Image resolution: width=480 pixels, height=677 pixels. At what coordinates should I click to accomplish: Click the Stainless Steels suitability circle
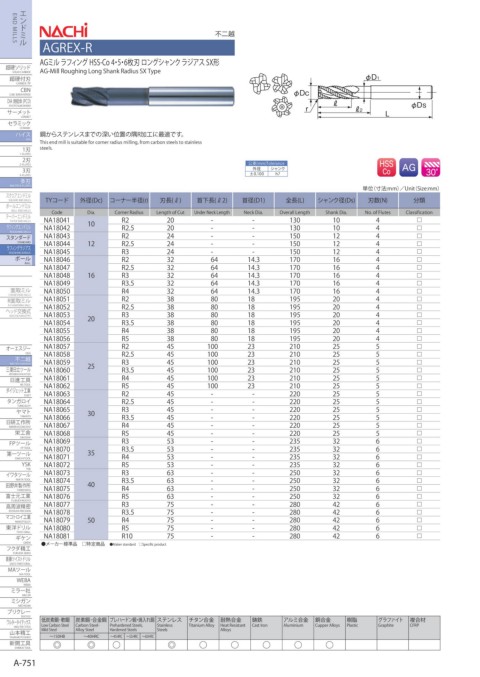click(171, 645)
